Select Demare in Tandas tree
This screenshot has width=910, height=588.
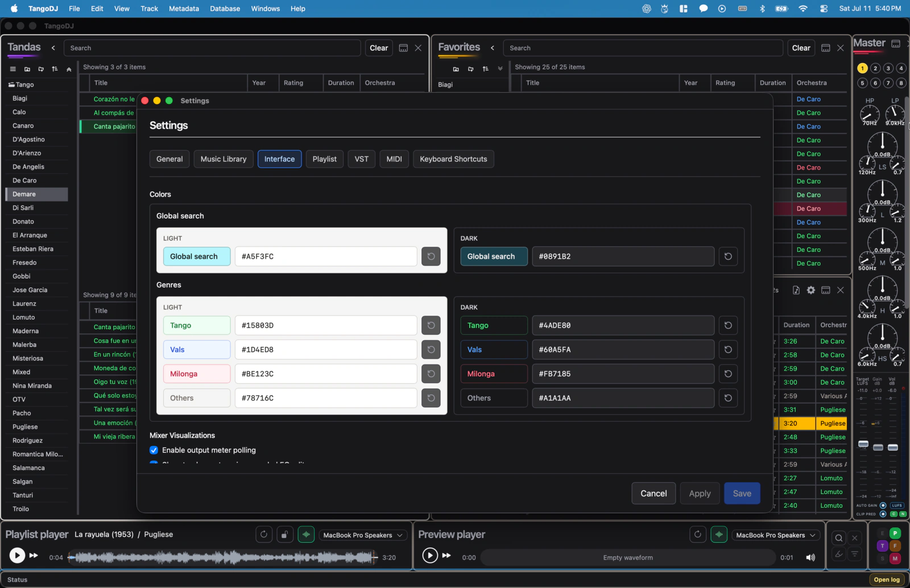point(36,194)
